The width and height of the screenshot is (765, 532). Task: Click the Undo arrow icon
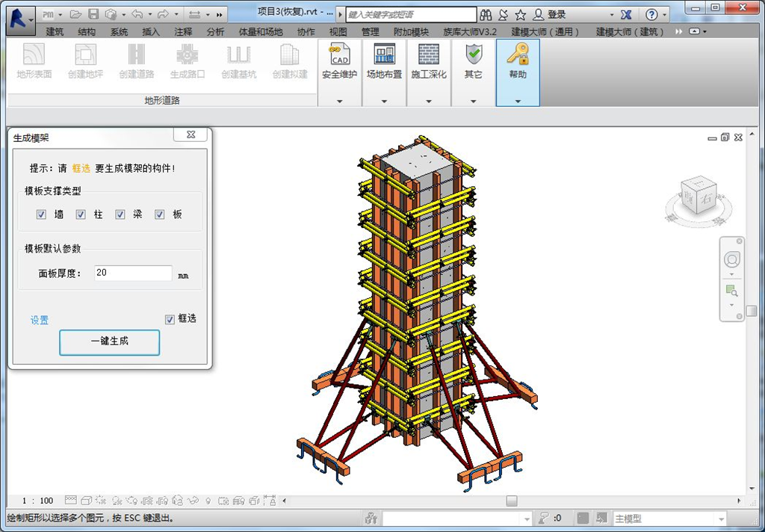tap(137, 15)
